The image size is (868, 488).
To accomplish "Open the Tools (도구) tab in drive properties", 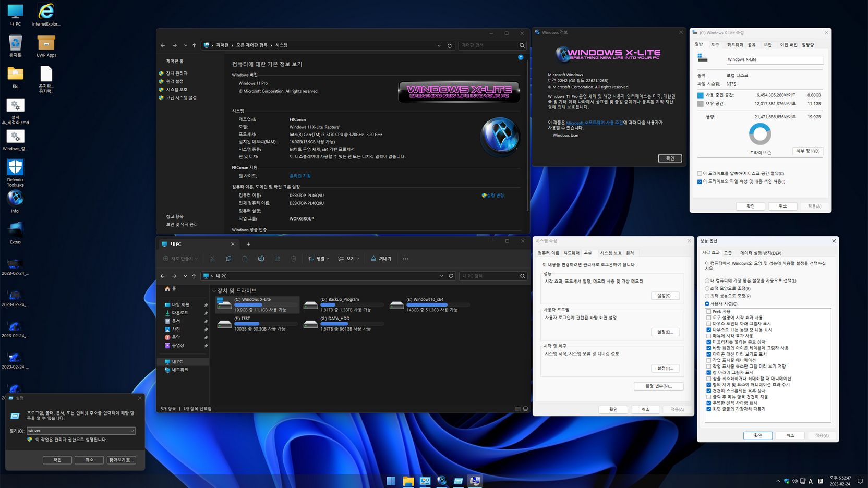I will pos(715,45).
